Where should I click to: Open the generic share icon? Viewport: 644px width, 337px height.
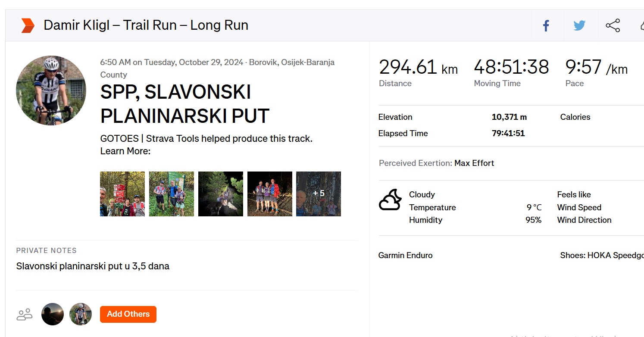tap(613, 26)
